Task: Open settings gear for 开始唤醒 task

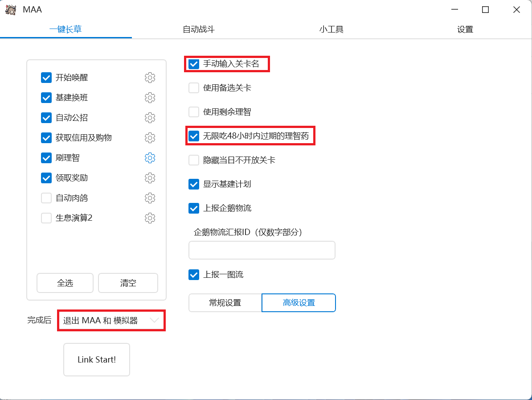Action: click(150, 78)
